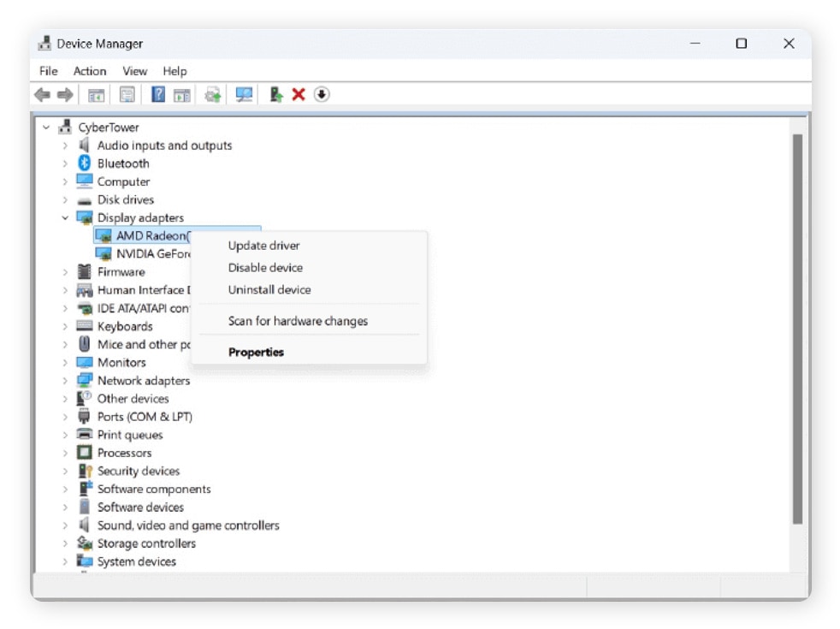
Task: Click the vertical scrollbar thumb
Action: (797, 329)
